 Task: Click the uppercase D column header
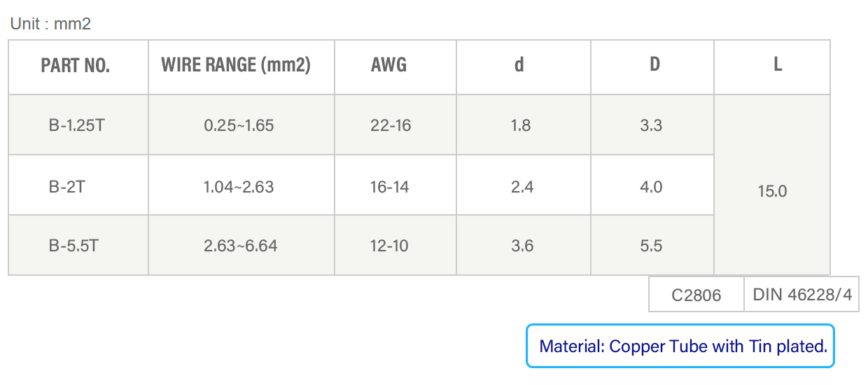click(652, 67)
